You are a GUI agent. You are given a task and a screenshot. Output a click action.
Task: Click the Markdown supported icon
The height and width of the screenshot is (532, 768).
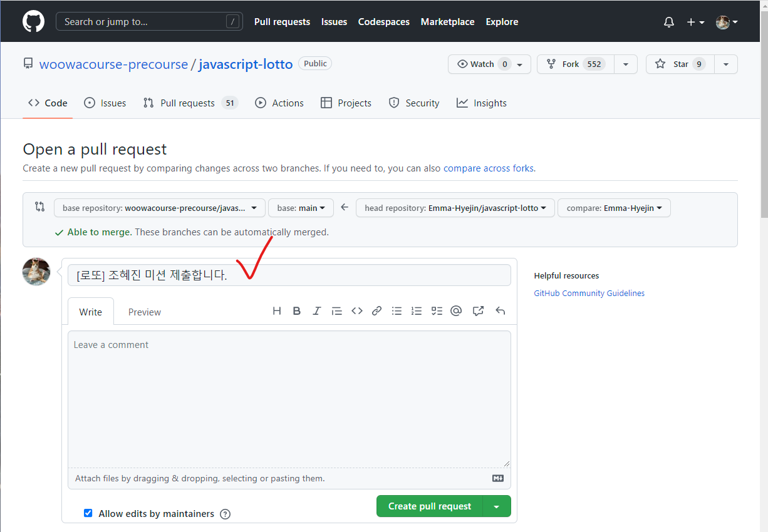[x=498, y=478]
